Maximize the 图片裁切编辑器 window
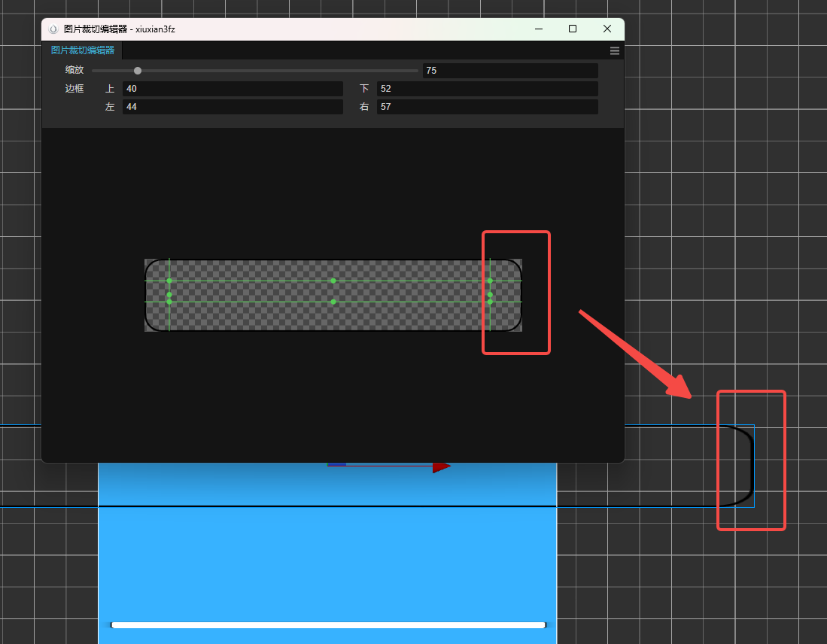Viewport: 827px width, 644px height. tap(572, 29)
